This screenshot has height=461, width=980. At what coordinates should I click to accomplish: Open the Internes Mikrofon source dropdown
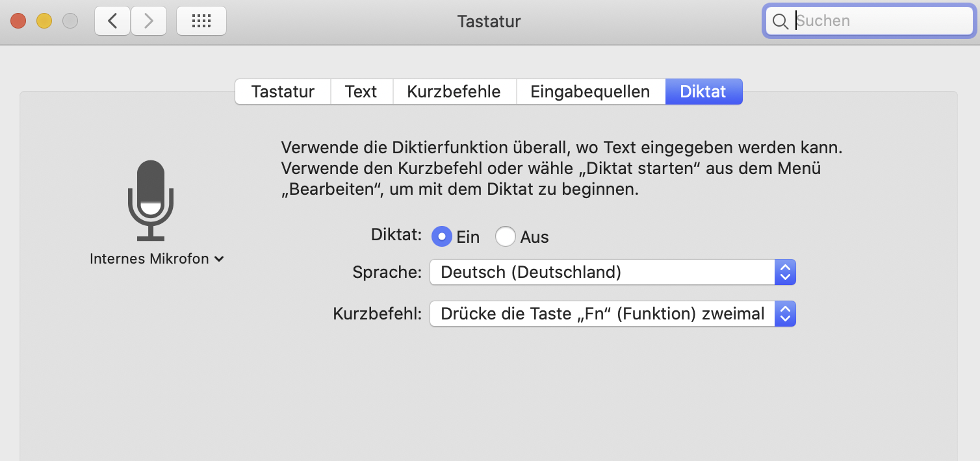[x=157, y=259]
